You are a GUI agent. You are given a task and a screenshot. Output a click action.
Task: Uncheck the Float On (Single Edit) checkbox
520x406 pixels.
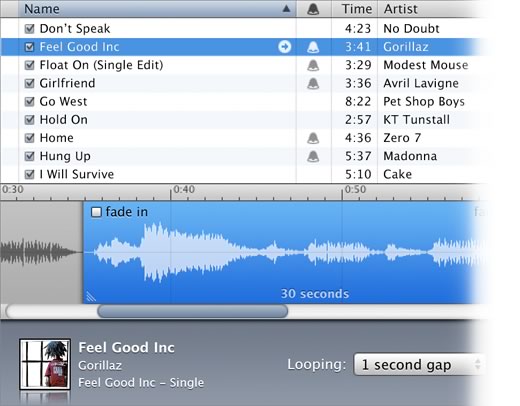click(30, 65)
